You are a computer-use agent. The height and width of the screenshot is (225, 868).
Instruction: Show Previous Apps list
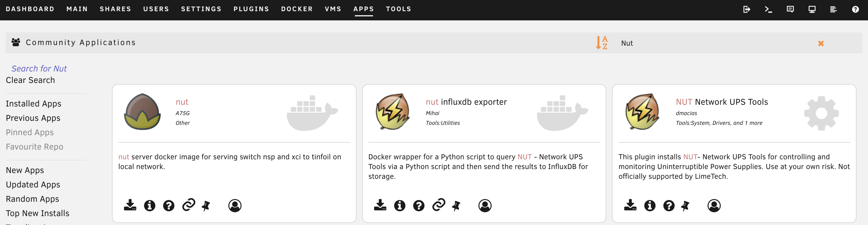[33, 118]
